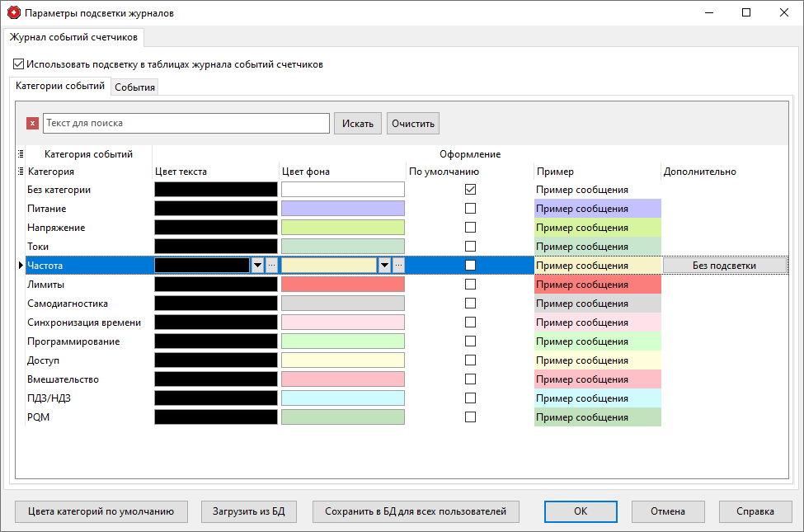
Task: Enable default checkbox for the Питание row
Action: [470, 209]
